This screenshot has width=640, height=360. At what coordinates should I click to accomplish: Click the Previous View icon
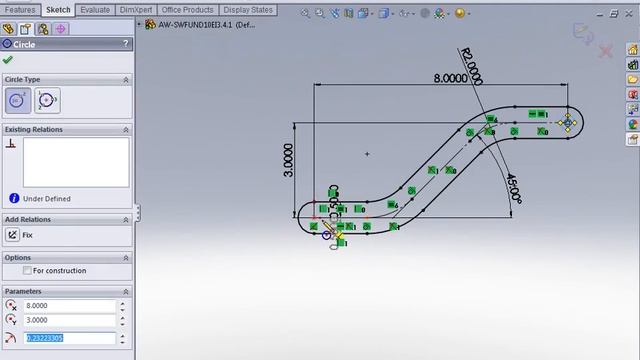tap(335, 13)
